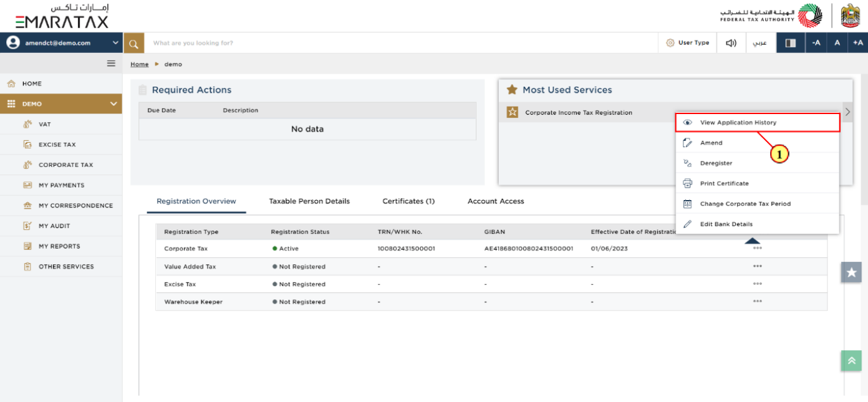
Task: Click the text-to-speech speaker icon
Action: point(731,43)
